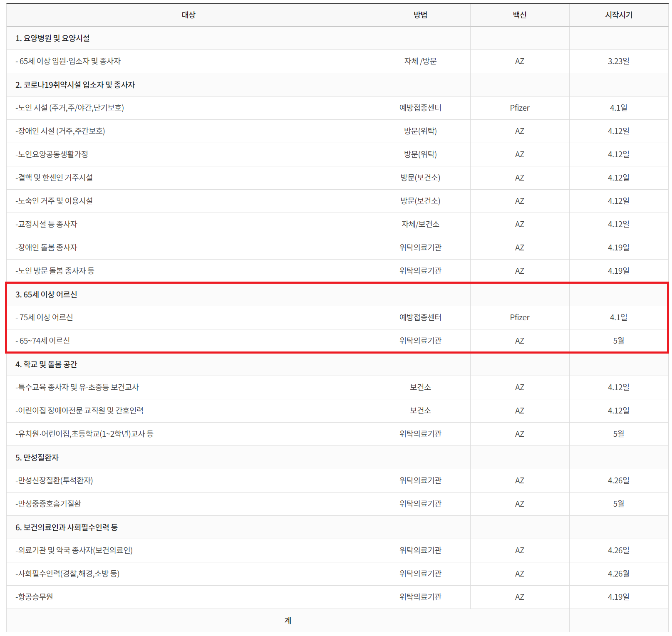Click the 방법 column header
The height and width of the screenshot is (636, 672).
pos(420,15)
